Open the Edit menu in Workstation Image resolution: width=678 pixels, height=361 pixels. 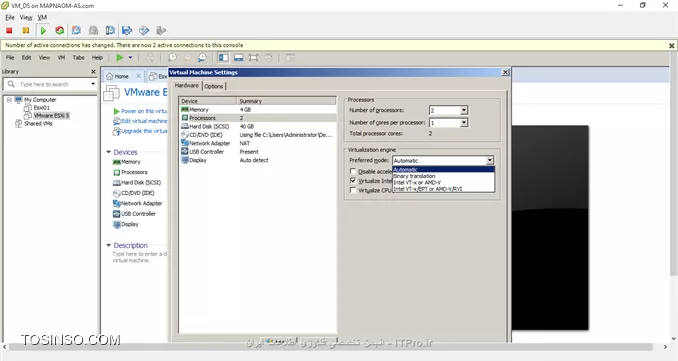(26, 58)
